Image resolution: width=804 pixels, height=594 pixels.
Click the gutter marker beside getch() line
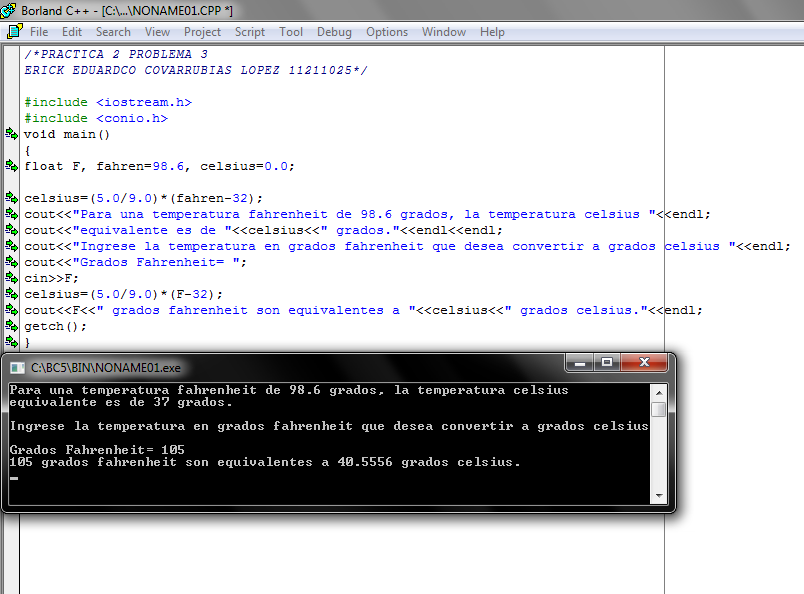(x=11, y=326)
